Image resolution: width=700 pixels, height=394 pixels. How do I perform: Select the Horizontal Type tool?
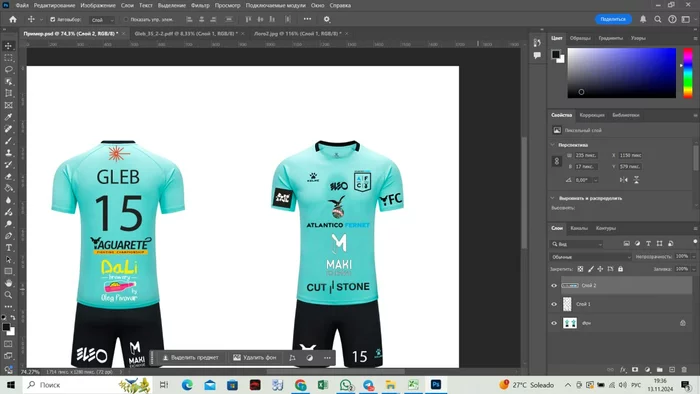point(8,248)
